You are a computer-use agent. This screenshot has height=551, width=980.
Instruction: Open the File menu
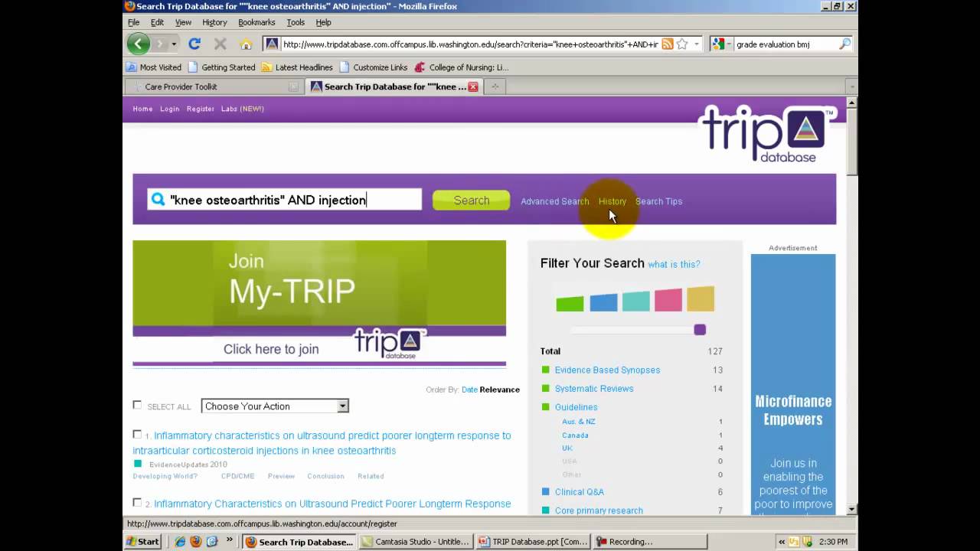[134, 22]
